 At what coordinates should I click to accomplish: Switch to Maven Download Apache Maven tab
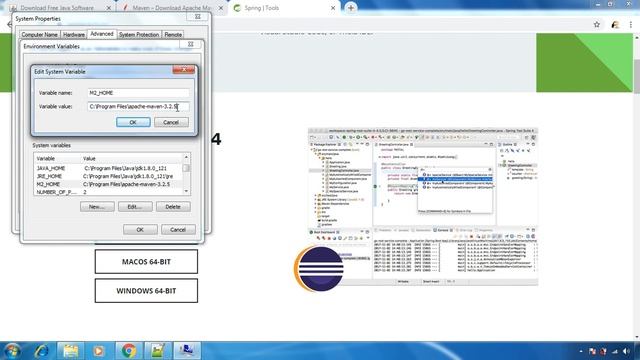click(171, 8)
